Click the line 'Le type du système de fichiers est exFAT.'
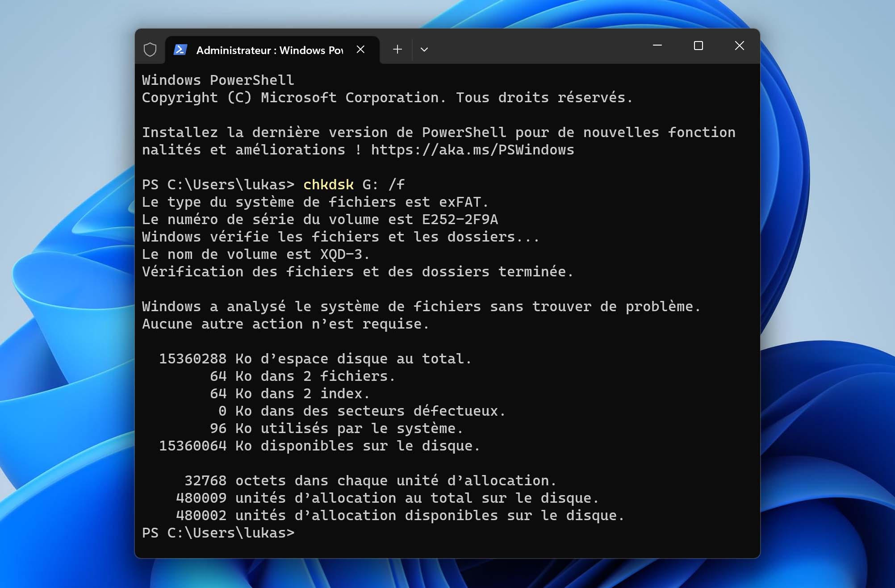This screenshot has width=895, height=588. coord(315,202)
